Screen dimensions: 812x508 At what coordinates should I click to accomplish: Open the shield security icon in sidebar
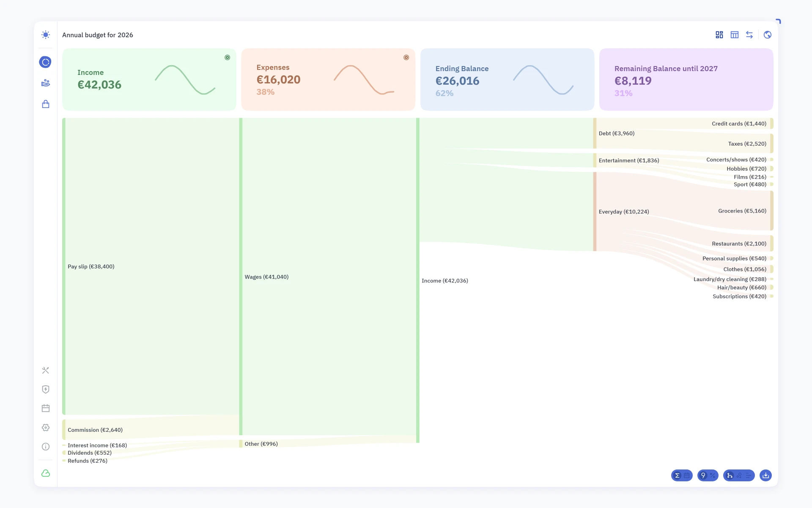pyautogui.click(x=46, y=389)
